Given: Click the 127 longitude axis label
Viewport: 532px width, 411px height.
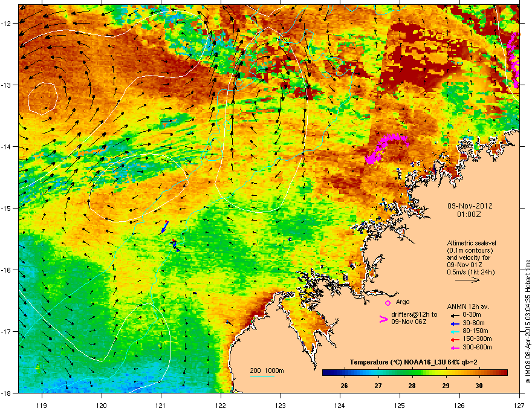Looking at the screenshot, I should pos(519,405).
